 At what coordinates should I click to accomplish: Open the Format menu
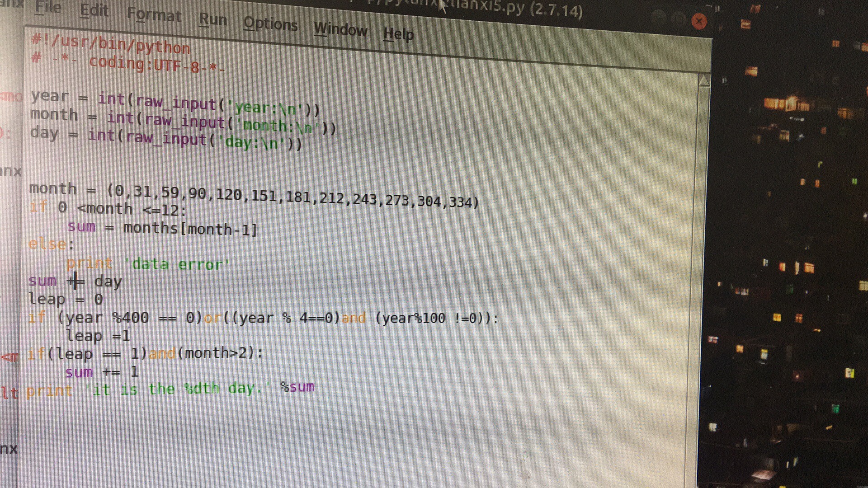[x=154, y=15]
